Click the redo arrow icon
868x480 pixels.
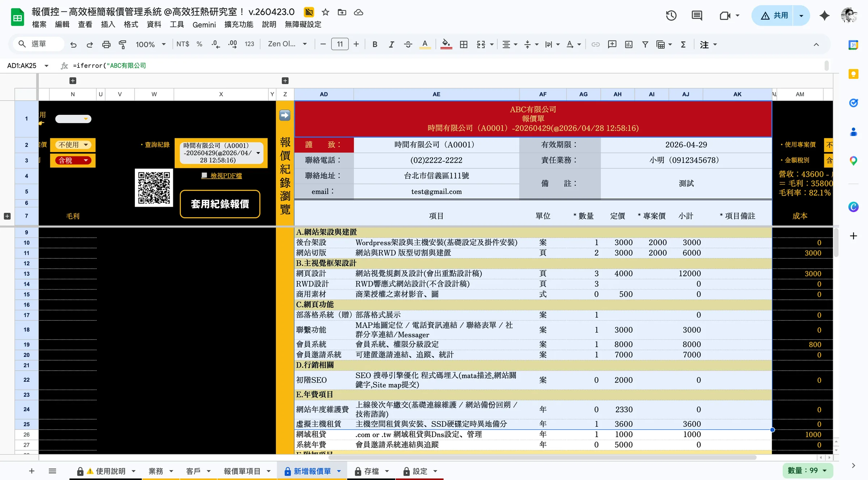pos(90,44)
